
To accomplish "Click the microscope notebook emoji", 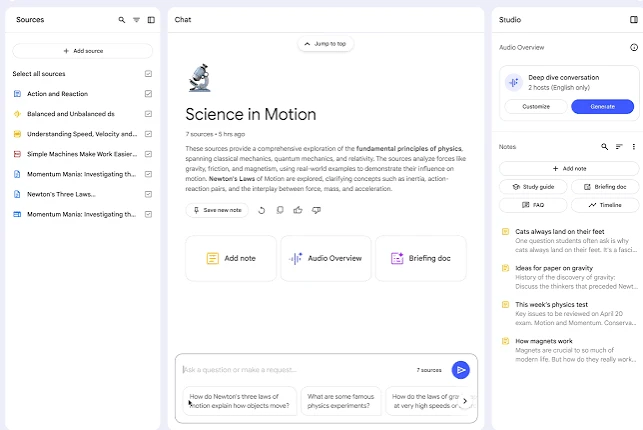I will [x=199, y=78].
